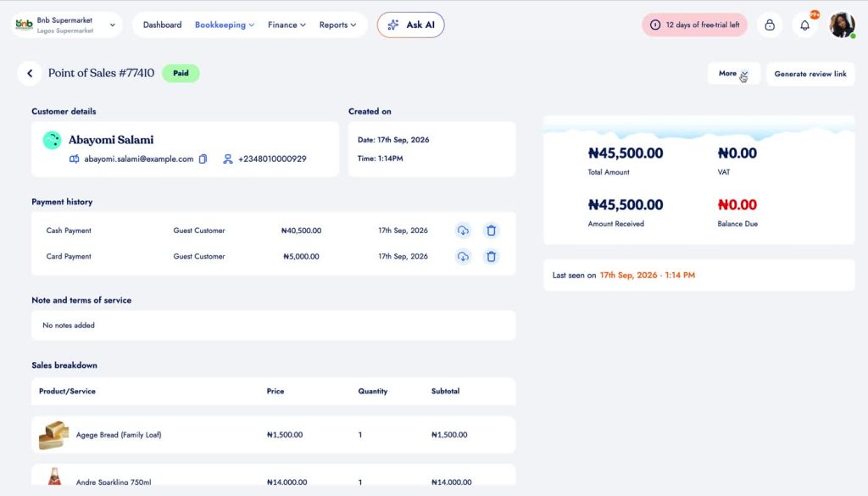Download Cash Payment receipt
868x496 pixels.
(x=463, y=231)
